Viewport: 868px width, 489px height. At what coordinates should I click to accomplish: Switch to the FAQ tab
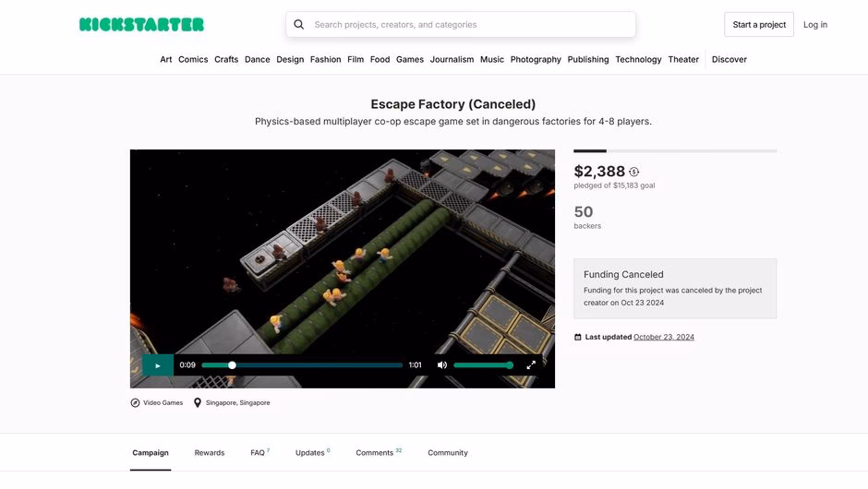259,452
